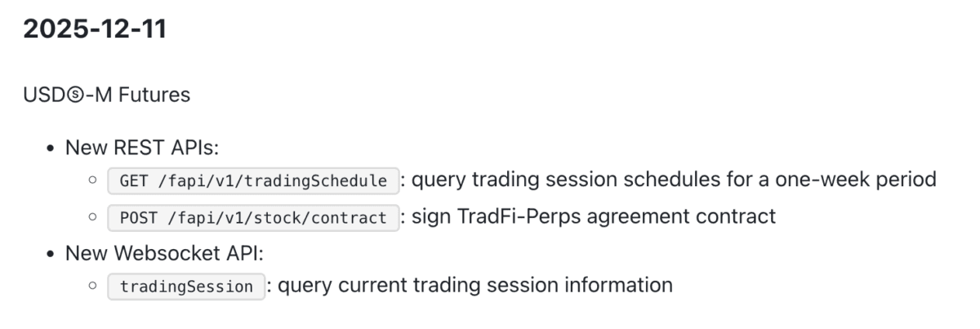This screenshot has width=980, height=329.
Task: Click the 2025-12-11 date heading
Action: coord(95,31)
